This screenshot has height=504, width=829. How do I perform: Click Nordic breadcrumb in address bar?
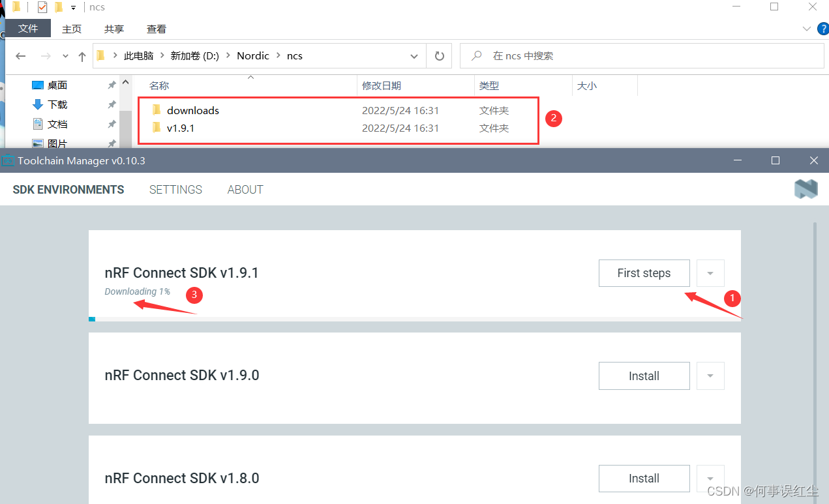[x=253, y=56]
